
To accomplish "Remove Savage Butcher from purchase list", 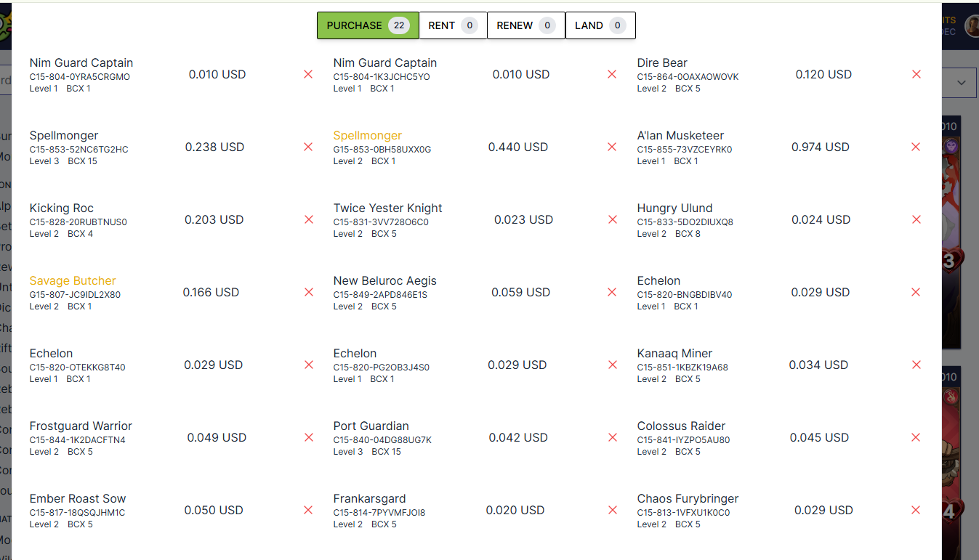I will click(x=308, y=292).
